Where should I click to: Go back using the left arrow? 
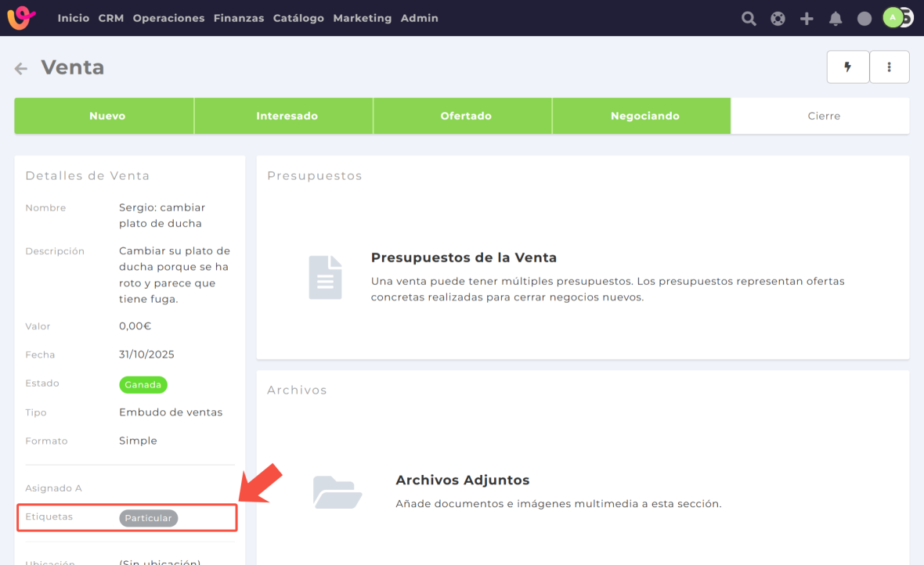pos(21,69)
